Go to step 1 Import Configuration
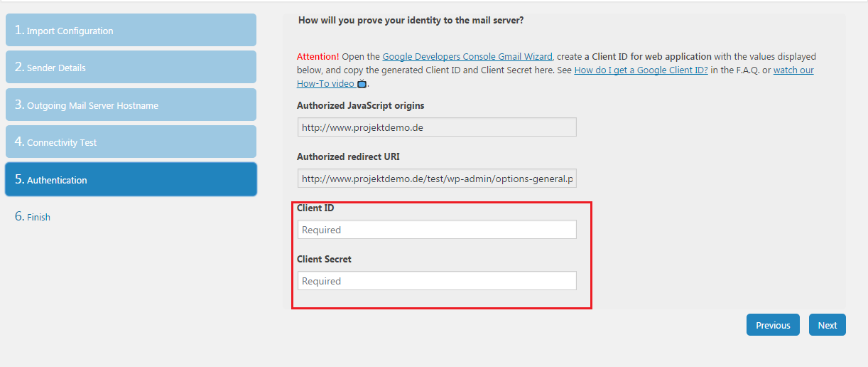This screenshot has width=868, height=367. click(x=131, y=31)
